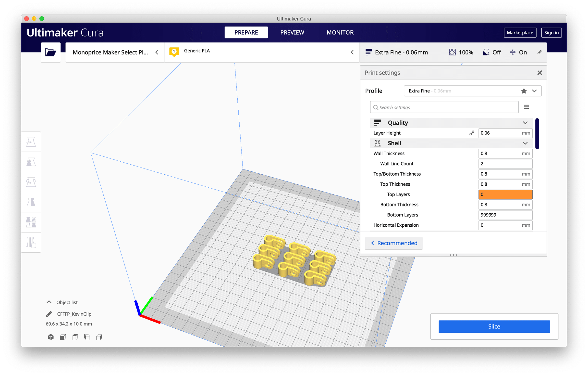Edit the Layer Height value field

point(505,133)
